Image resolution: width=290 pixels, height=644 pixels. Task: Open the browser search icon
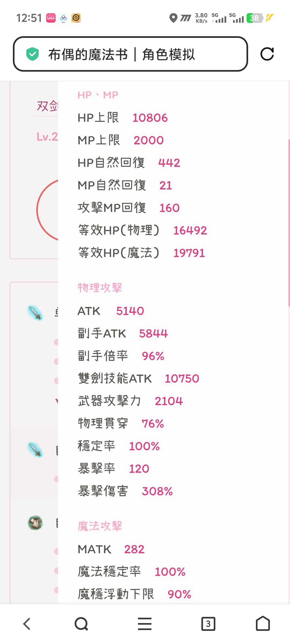point(81,624)
